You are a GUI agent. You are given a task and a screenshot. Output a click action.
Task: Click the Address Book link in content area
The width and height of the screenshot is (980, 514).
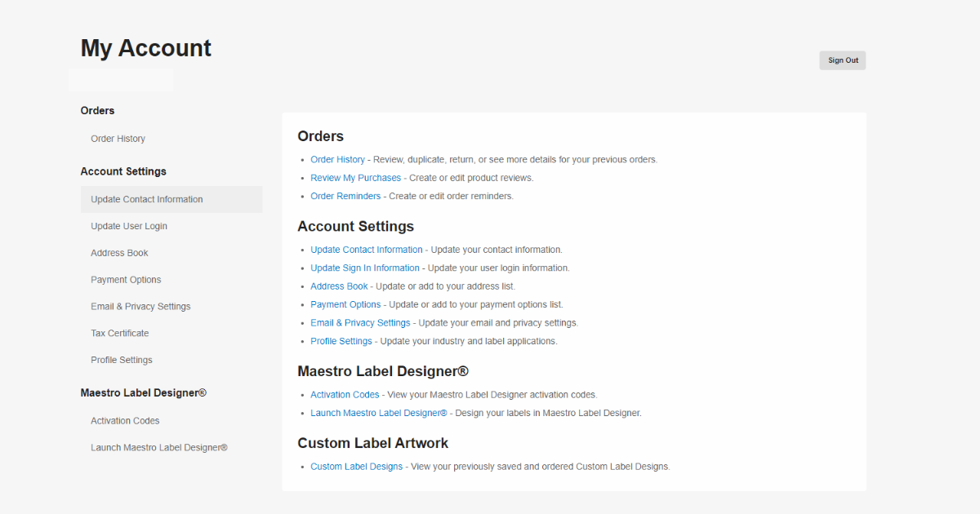click(339, 286)
